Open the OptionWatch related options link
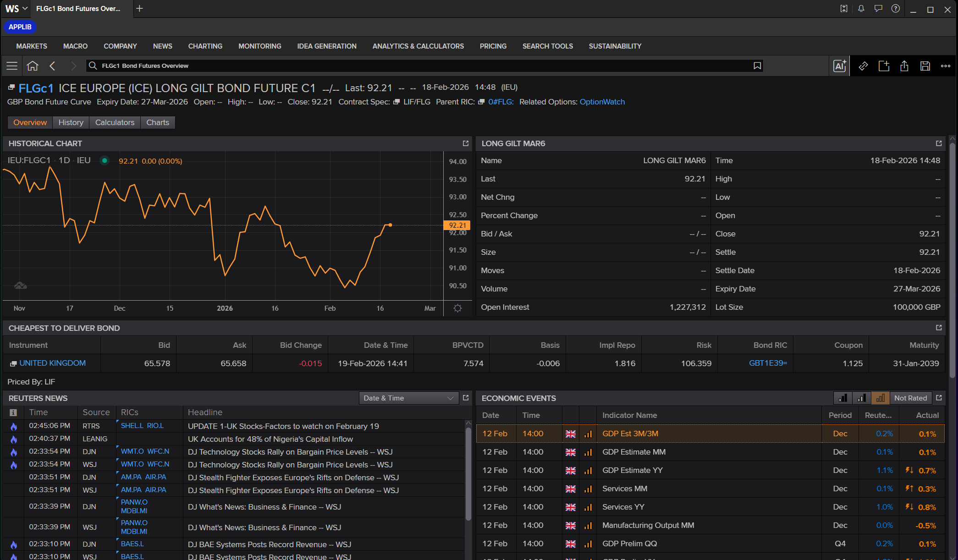 (602, 102)
